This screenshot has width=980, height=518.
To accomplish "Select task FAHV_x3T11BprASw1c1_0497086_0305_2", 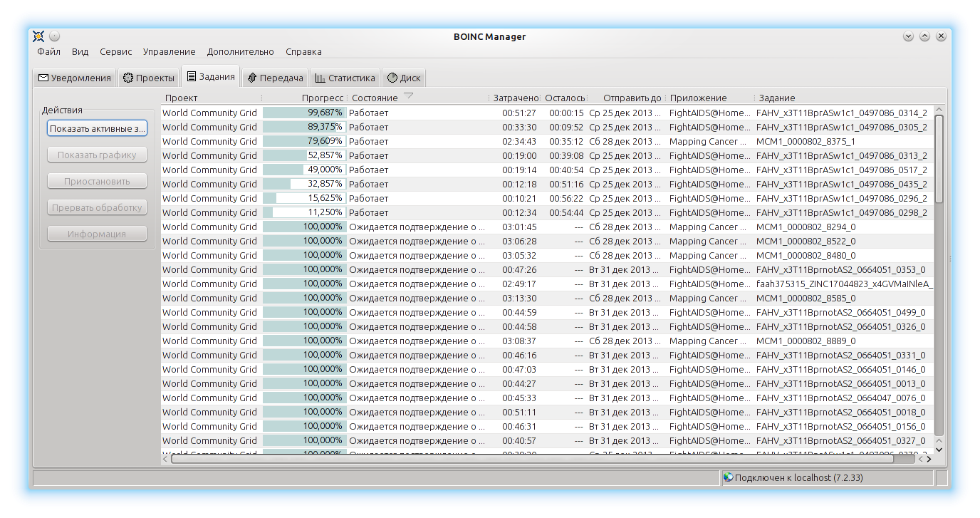I will pos(841,127).
